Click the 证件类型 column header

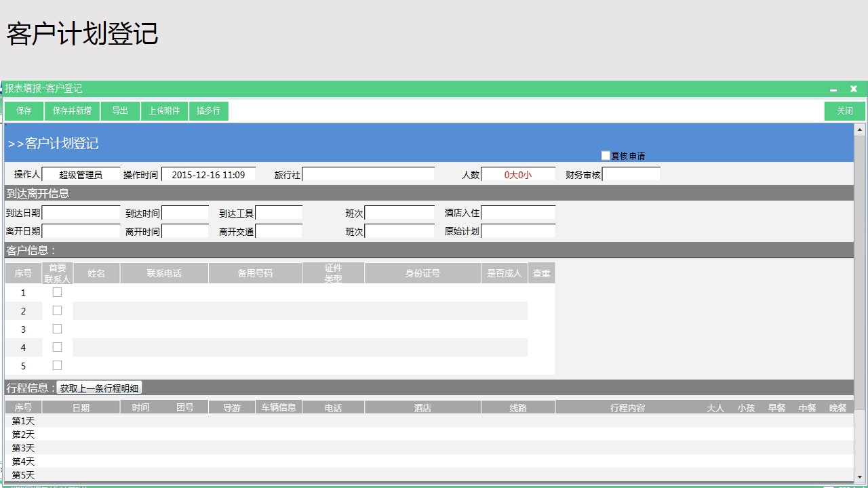tap(333, 273)
